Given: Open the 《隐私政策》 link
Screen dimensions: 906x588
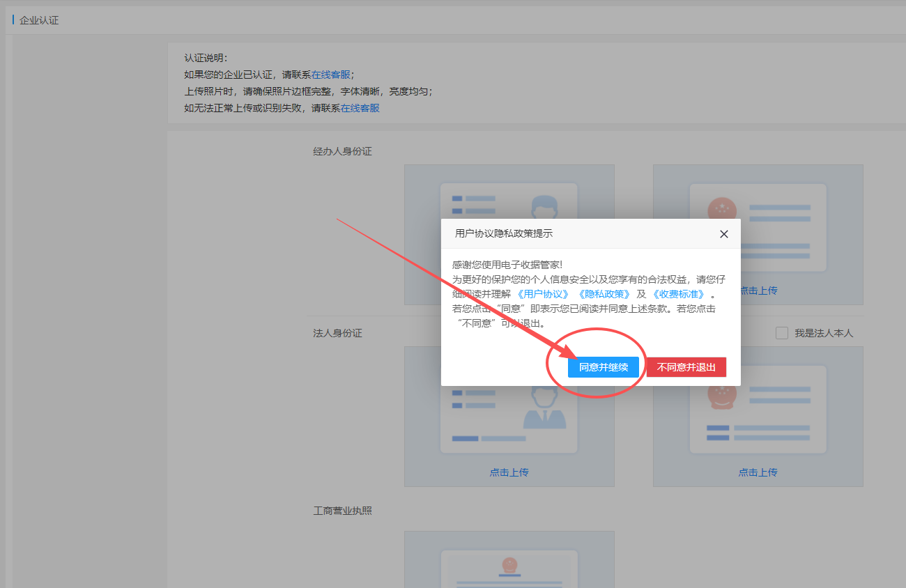Looking at the screenshot, I should 604,294.
